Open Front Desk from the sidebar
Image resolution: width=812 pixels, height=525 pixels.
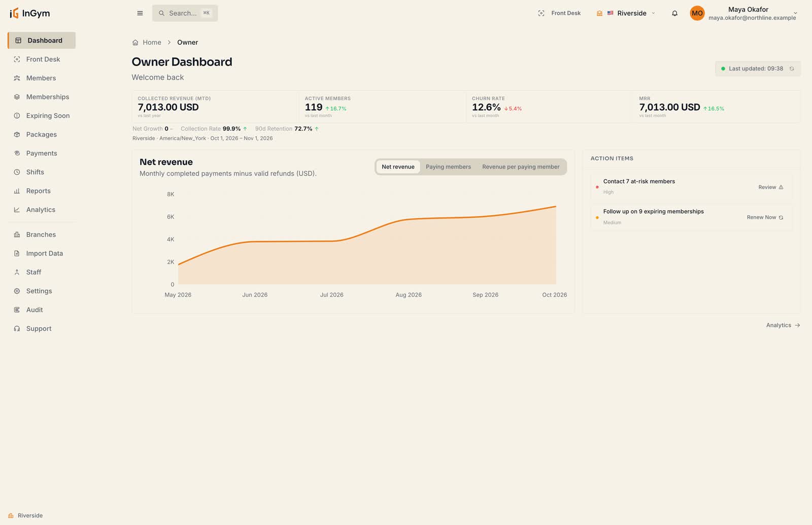[x=42, y=59]
